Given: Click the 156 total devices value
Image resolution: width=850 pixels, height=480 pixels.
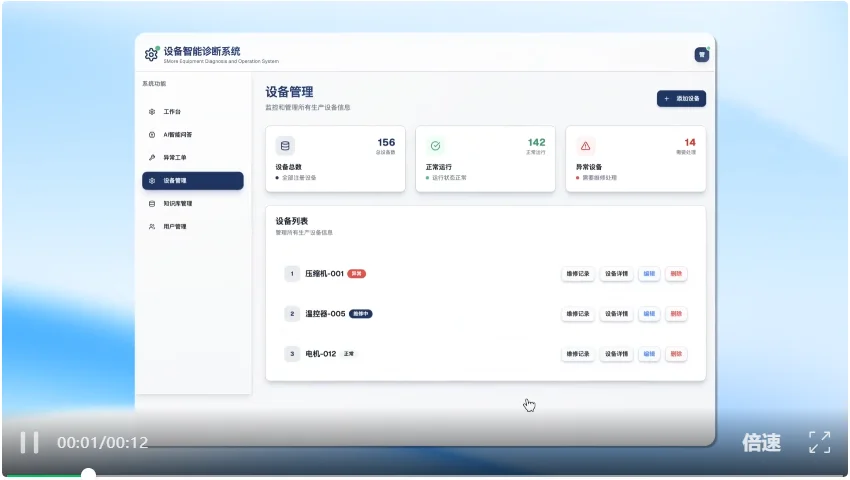Looking at the screenshot, I should tap(386, 142).
